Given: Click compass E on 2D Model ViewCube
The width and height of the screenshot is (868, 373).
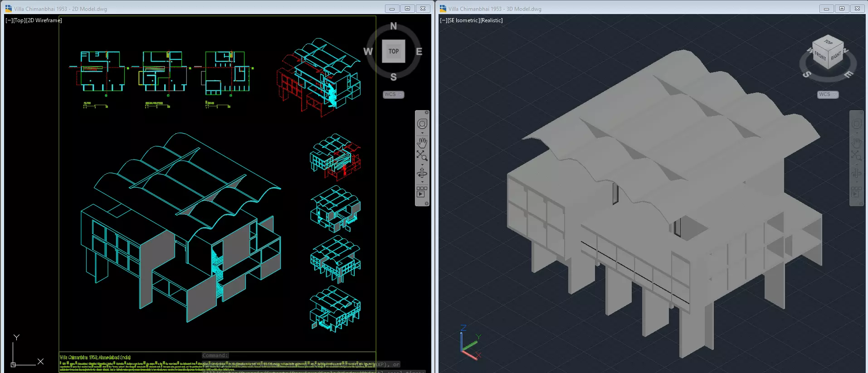Looking at the screenshot, I should click(419, 52).
